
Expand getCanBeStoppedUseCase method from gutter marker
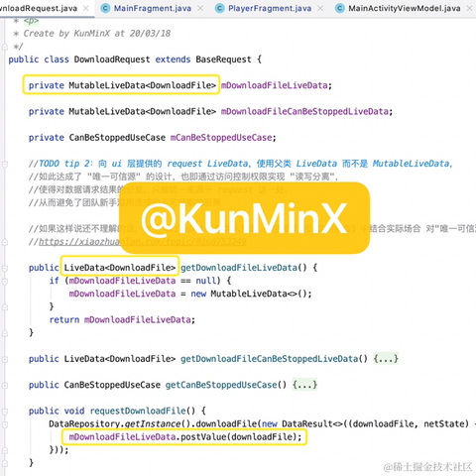click(x=5, y=386)
